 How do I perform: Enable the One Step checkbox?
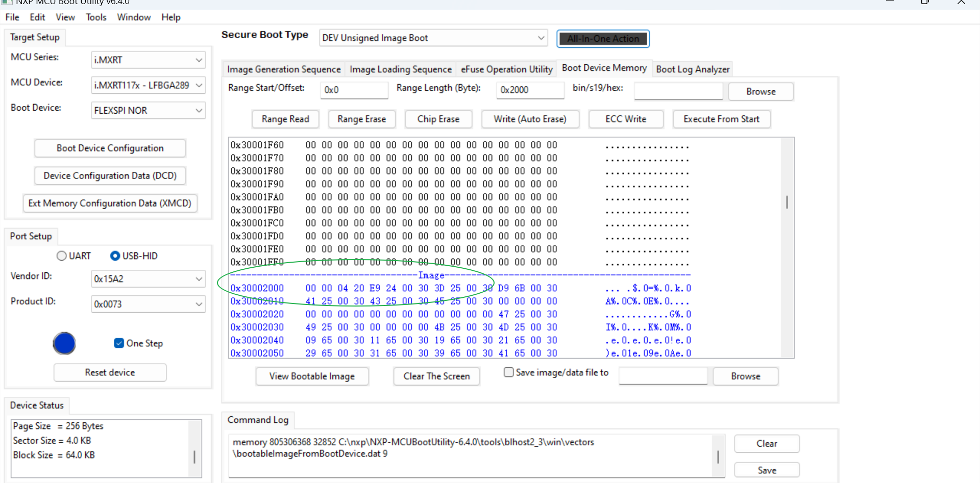click(119, 343)
